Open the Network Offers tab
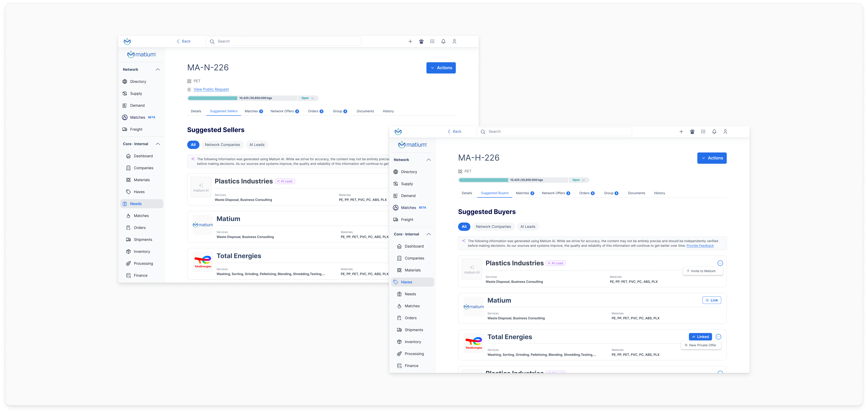The width and height of the screenshot is (868, 413). pos(554,193)
